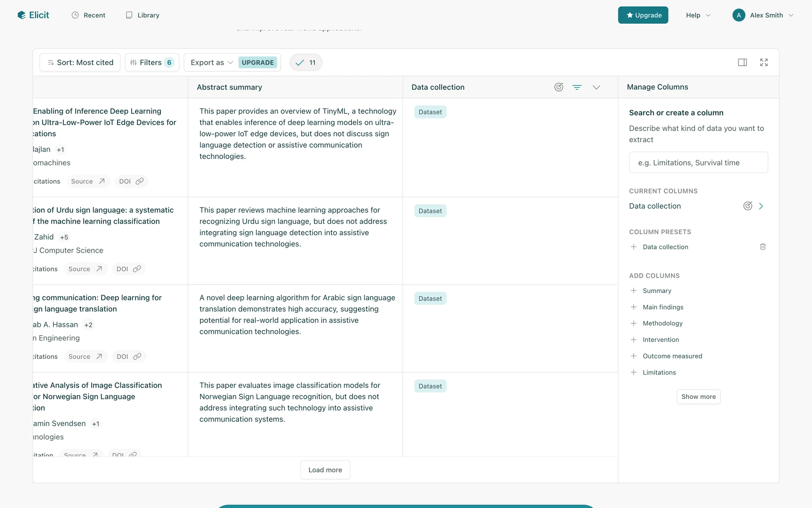Click DOI link icon for TinyML paper

point(140,181)
